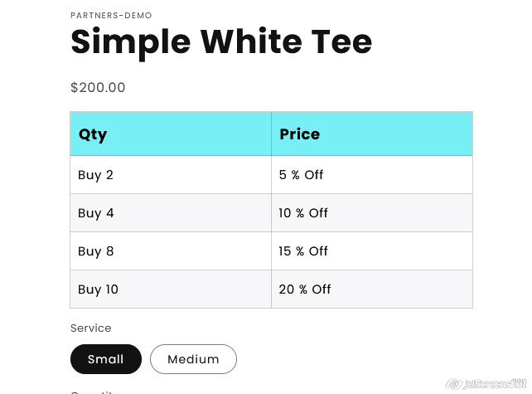Click the 15 % Off cell

303,251
